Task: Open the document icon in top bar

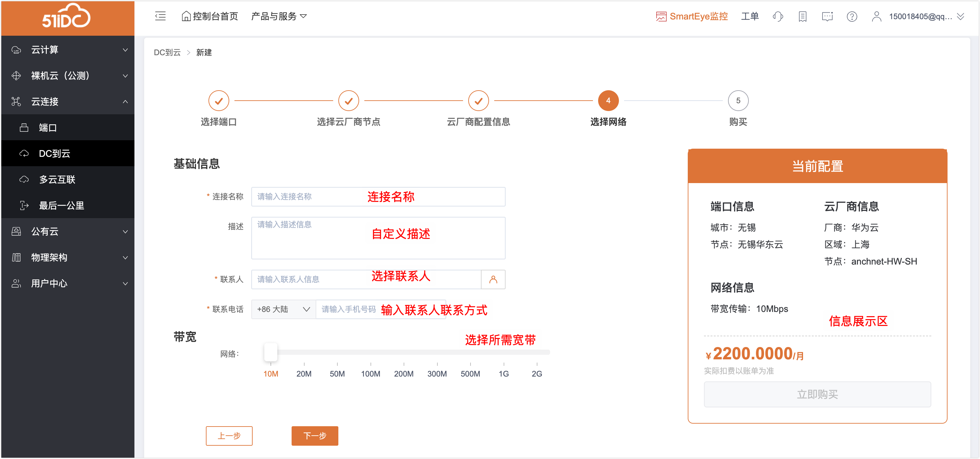Action: [802, 16]
